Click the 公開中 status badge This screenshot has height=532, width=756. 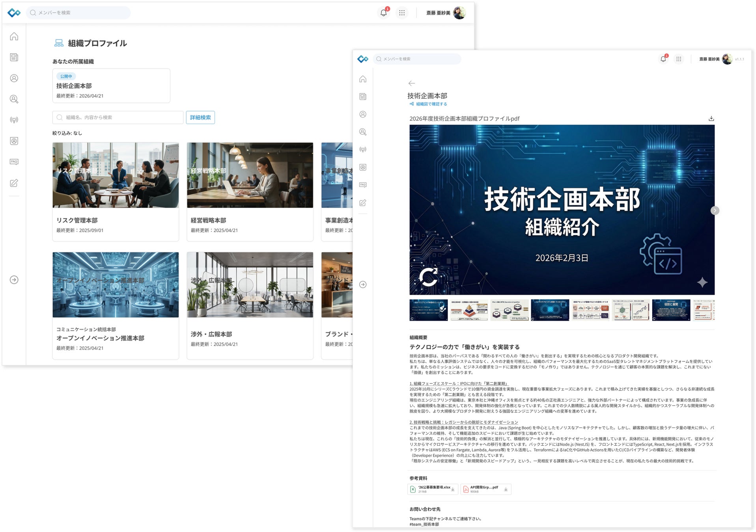[66, 76]
